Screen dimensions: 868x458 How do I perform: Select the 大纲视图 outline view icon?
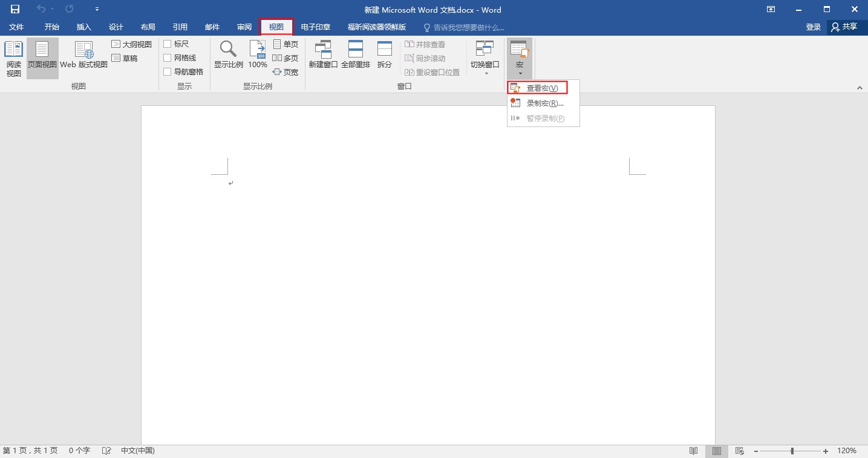click(132, 44)
